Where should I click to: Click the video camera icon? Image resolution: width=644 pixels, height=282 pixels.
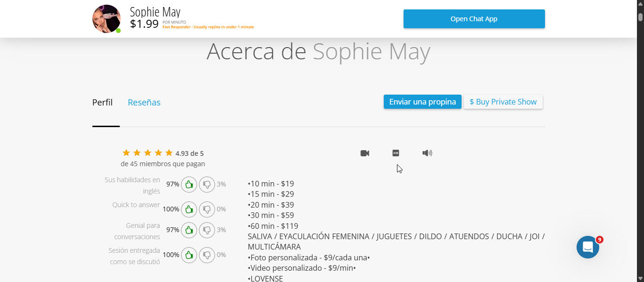(x=365, y=153)
